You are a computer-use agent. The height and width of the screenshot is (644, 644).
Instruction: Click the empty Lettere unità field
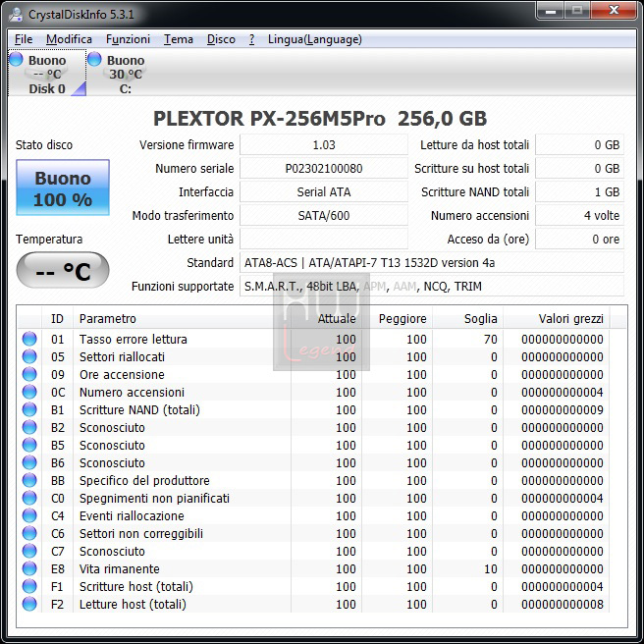324,239
